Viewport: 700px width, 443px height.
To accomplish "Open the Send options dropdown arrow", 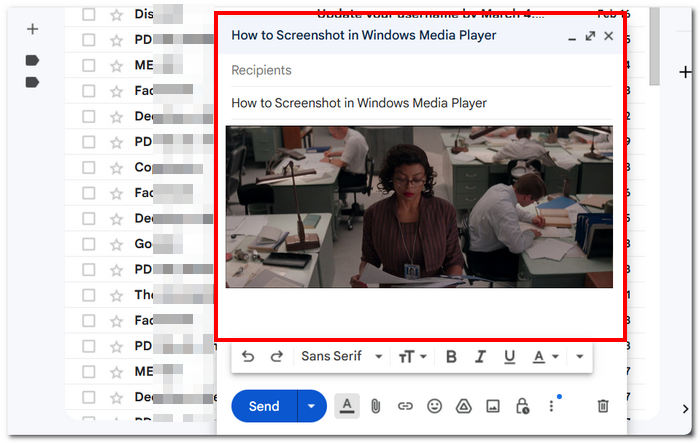I will tap(312, 406).
